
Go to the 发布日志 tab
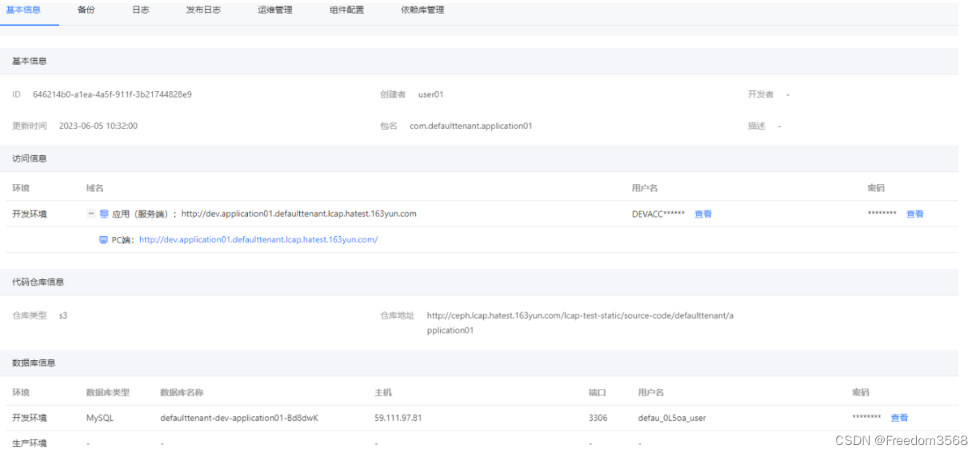pyautogui.click(x=203, y=10)
